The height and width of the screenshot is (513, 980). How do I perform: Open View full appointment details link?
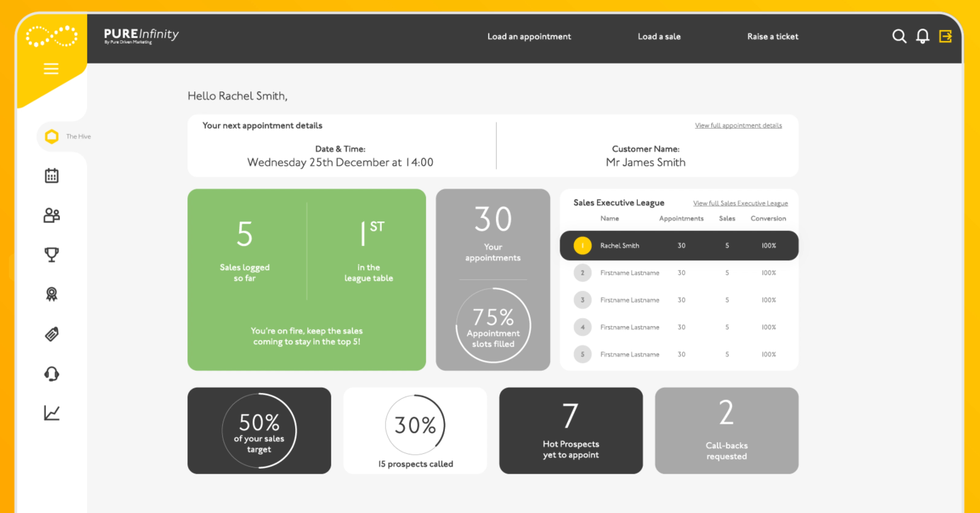click(x=738, y=126)
